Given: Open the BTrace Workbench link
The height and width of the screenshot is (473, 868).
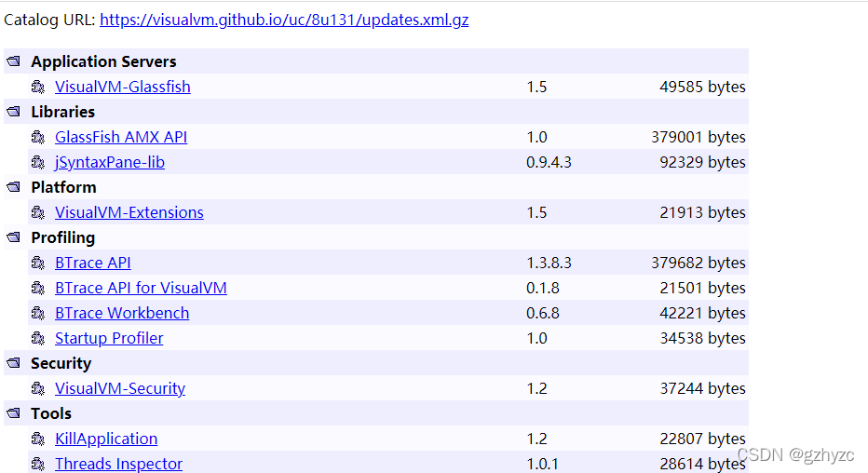Looking at the screenshot, I should click(122, 313).
